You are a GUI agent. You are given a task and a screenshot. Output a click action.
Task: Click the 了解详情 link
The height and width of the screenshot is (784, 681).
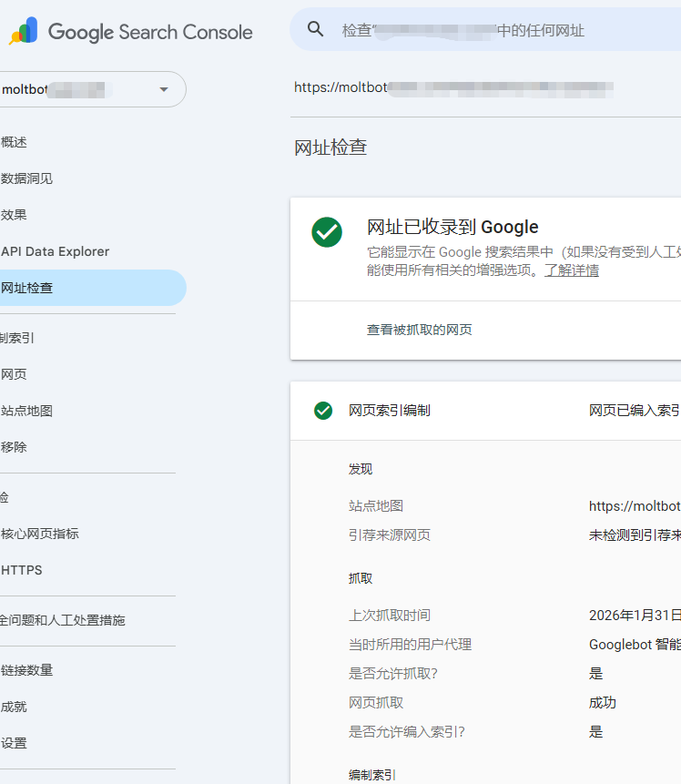(572, 270)
